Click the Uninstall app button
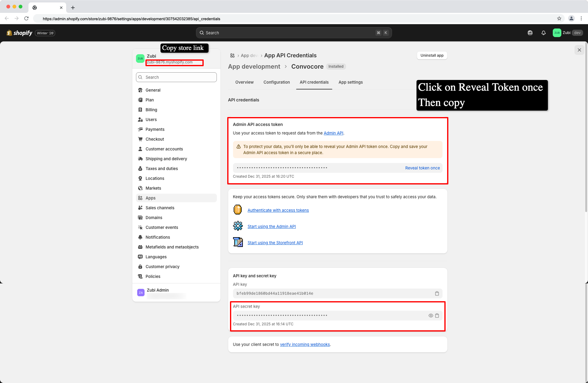The width and height of the screenshot is (588, 383). tap(432, 55)
